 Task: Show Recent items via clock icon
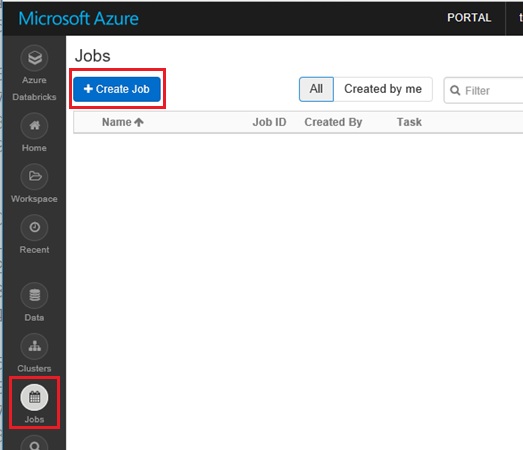[x=34, y=227]
